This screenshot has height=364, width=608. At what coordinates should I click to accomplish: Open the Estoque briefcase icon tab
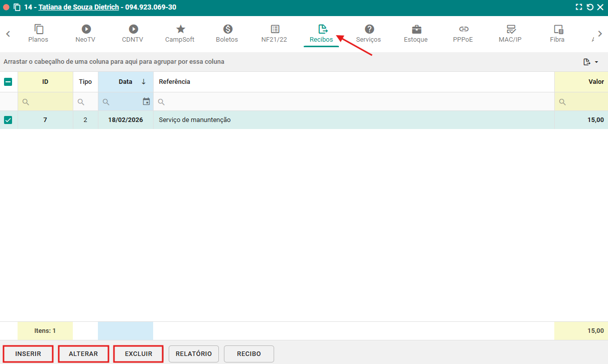pos(416,30)
